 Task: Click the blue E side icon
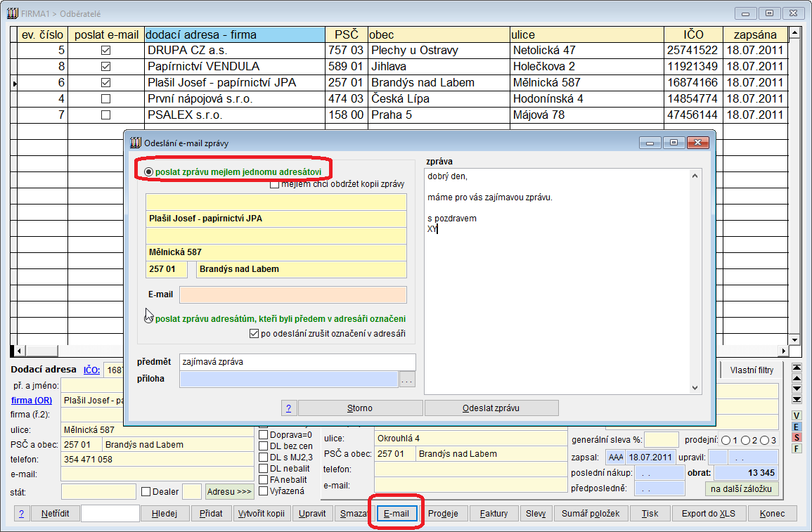click(797, 427)
